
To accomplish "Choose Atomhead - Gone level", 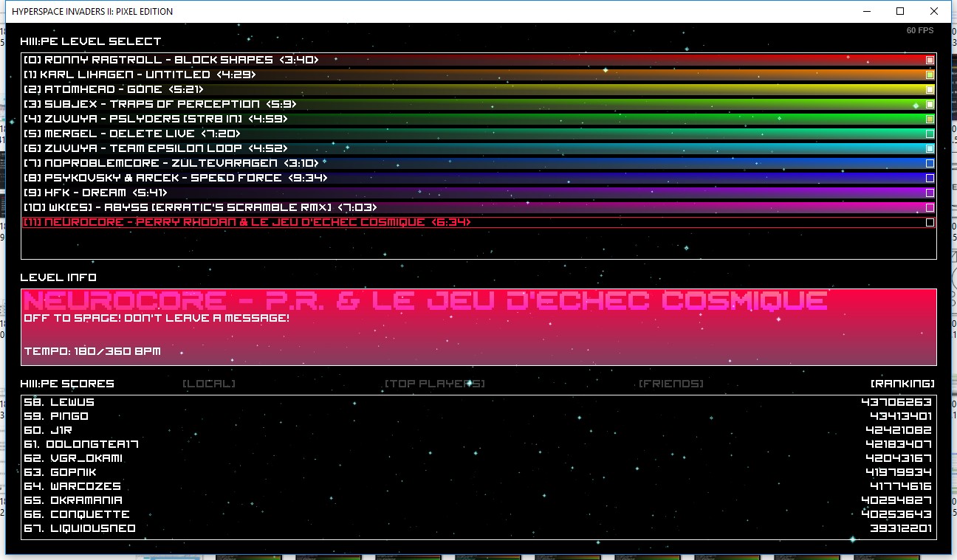I will tap(114, 89).
